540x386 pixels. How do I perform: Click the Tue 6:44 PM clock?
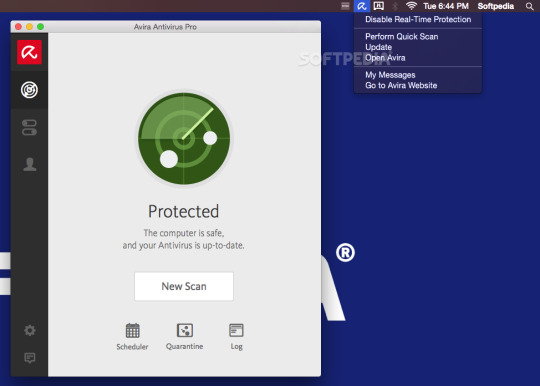point(446,6)
